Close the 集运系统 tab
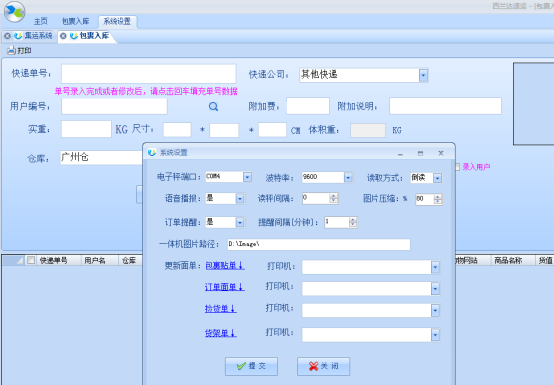554x385 pixels. tap(7, 36)
